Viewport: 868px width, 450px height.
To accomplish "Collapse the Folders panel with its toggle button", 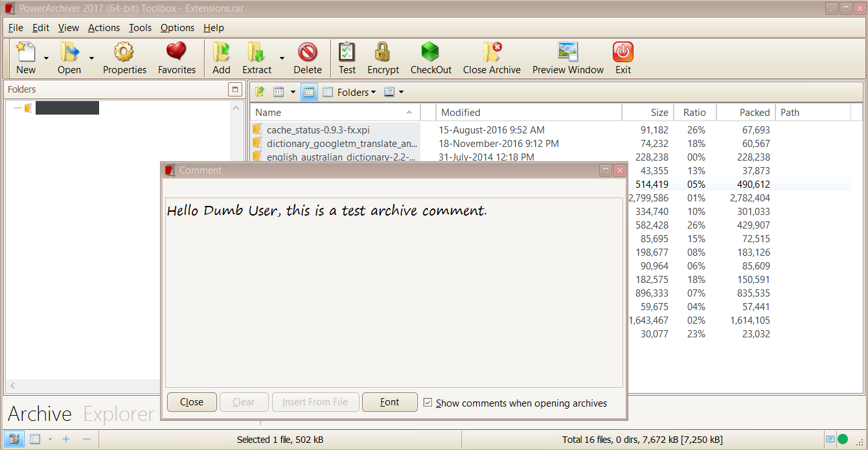I will click(234, 89).
